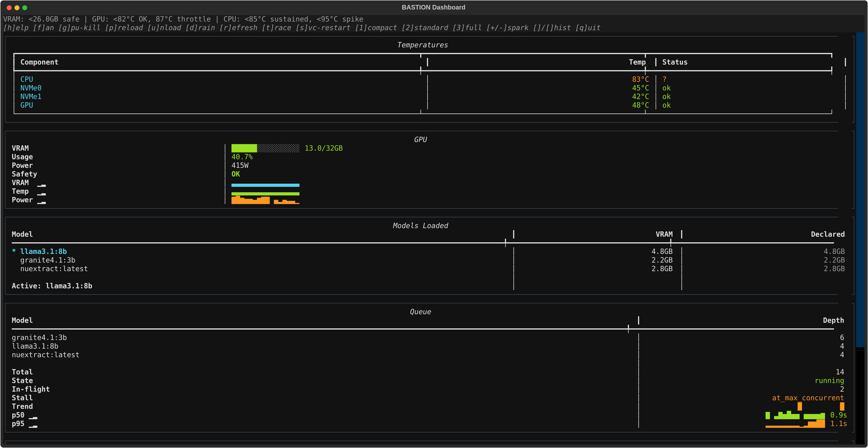Select the [g]pu-kill command label
868x448 pixels.
point(79,28)
